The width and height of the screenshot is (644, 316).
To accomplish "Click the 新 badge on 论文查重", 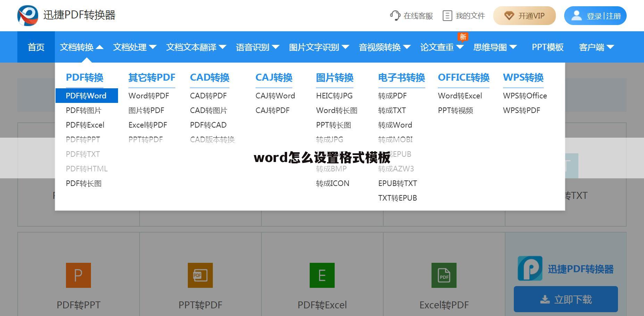I will point(463,37).
